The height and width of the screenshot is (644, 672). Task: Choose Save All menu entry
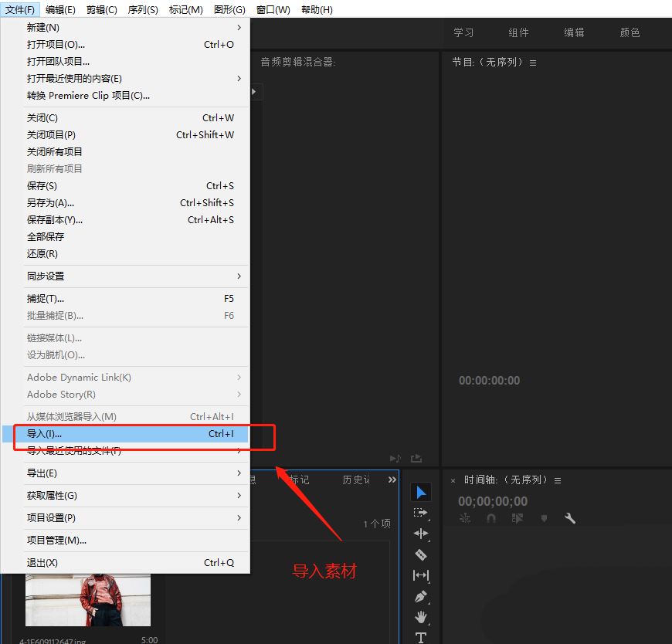[x=125, y=237]
